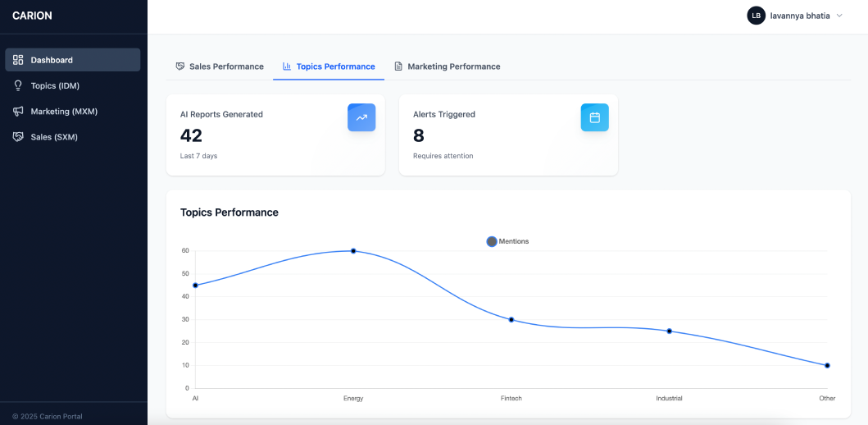This screenshot has height=425, width=868.
Task: Open Topics (IDM) in the sidebar
Action: 55,85
